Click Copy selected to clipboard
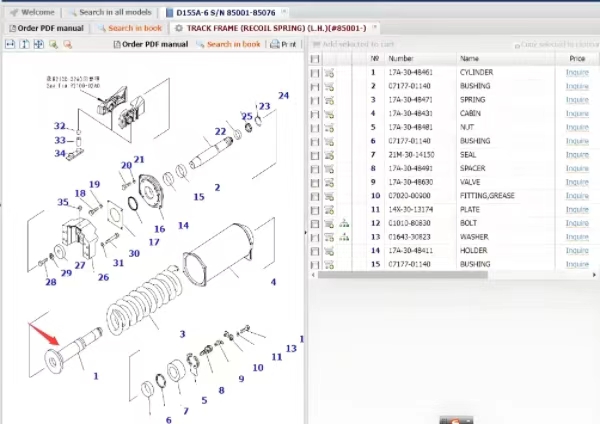Screen dimensions: 600x424 point(557,45)
